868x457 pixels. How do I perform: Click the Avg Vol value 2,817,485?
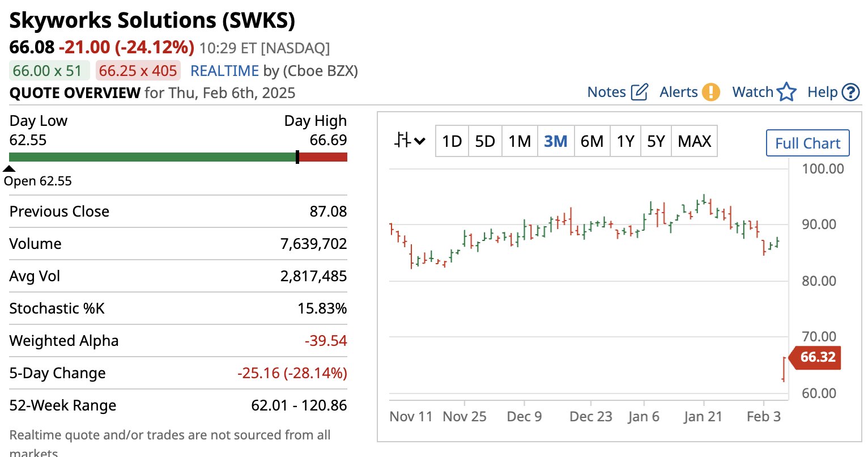[x=313, y=276]
